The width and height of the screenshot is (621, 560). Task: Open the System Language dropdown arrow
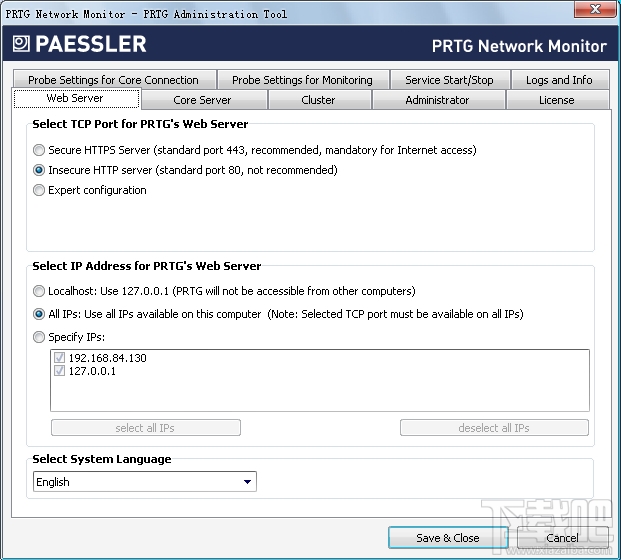[248, 482]
